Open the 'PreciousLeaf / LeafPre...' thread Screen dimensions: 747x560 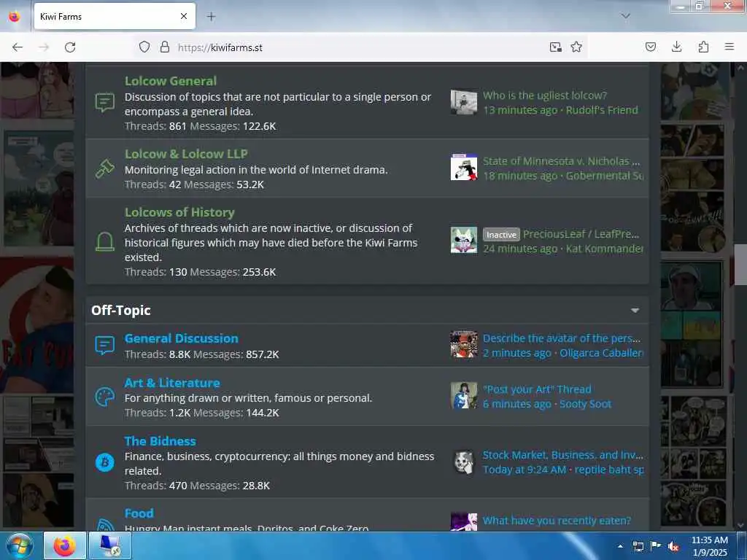(581, 234)
